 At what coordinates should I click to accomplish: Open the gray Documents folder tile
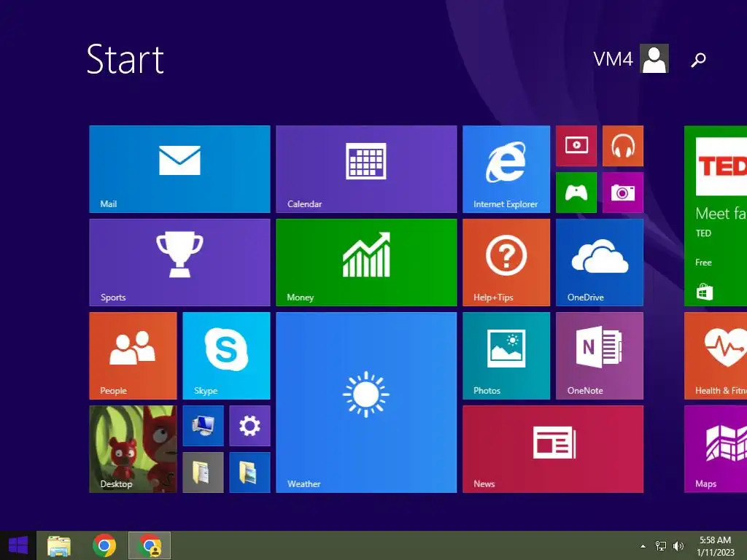(203, 472)
